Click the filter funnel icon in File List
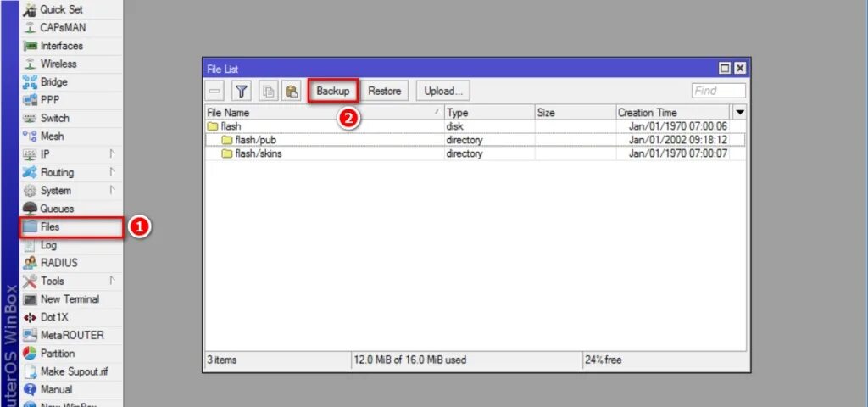The image size is (868, 407). click(241, 91)
